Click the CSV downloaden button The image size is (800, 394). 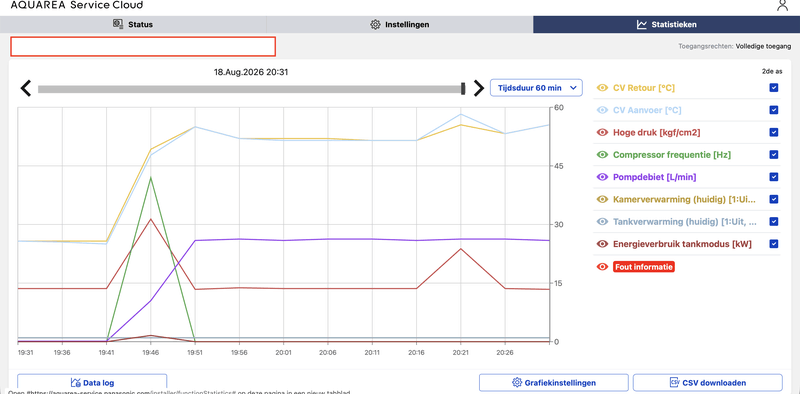pos(708,383)
